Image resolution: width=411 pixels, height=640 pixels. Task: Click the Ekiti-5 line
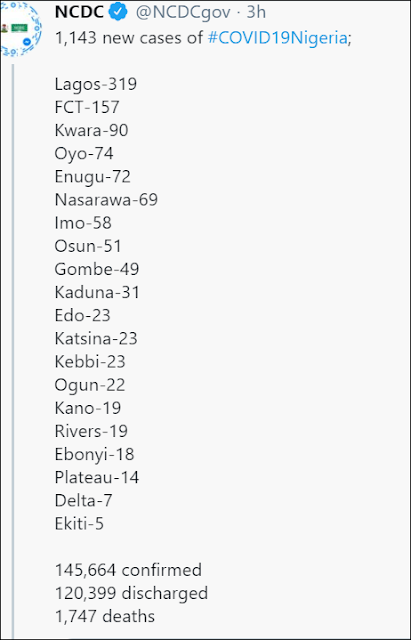point(79,524)
